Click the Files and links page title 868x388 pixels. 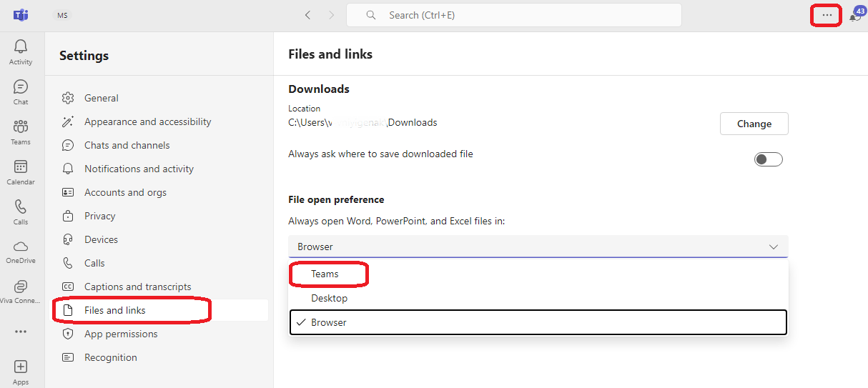click(x=330, y=54)
